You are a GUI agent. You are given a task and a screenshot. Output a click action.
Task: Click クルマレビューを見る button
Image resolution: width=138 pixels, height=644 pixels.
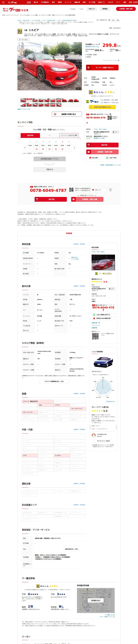103,441
